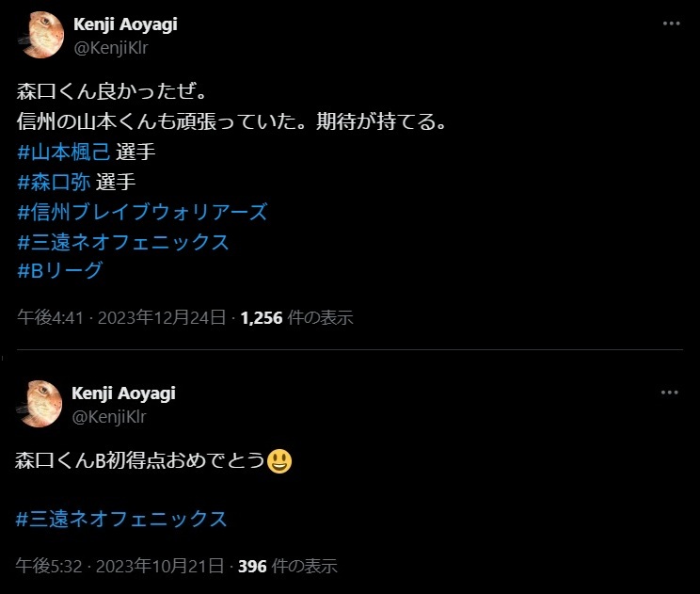Click avatar on the December 24 tweet

[x=41, y=35]
